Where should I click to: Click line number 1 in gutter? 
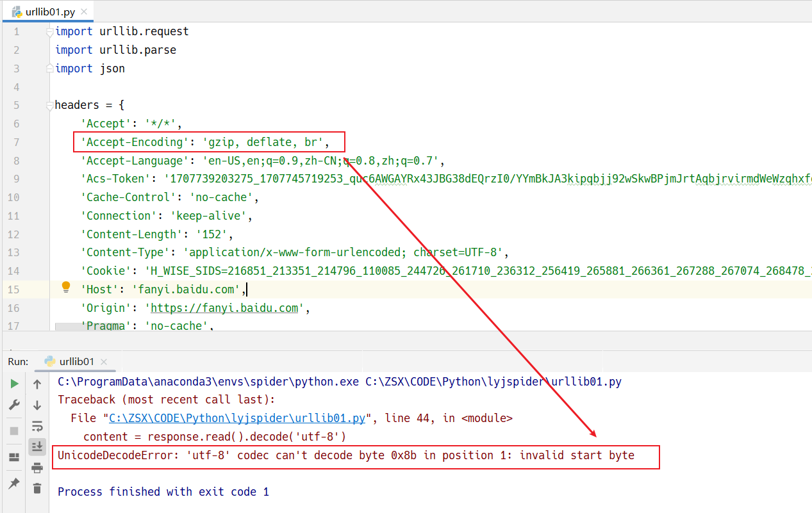coord(16,31)
